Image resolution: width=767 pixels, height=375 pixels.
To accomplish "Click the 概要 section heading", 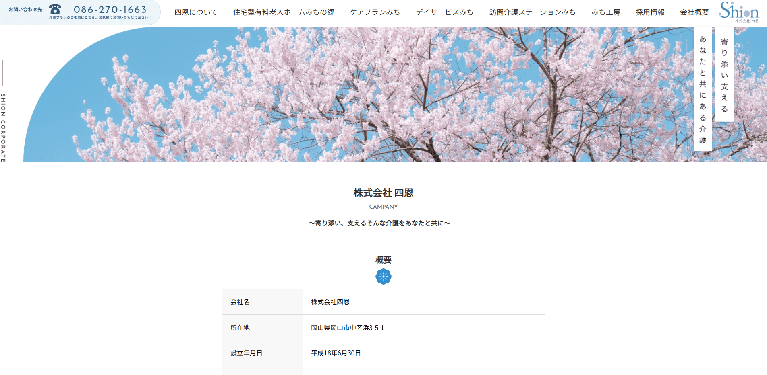I will [384, 260].
